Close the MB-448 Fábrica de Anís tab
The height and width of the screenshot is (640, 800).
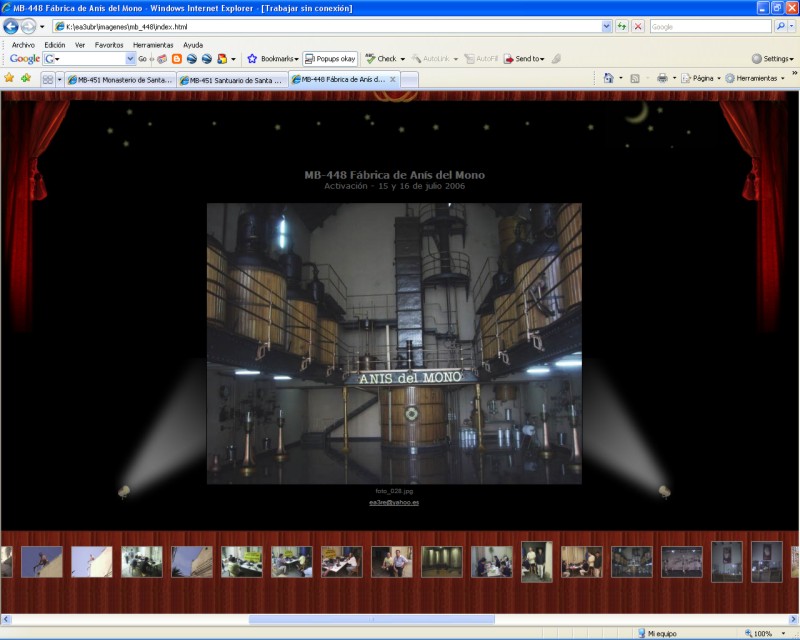coord(393,80)
